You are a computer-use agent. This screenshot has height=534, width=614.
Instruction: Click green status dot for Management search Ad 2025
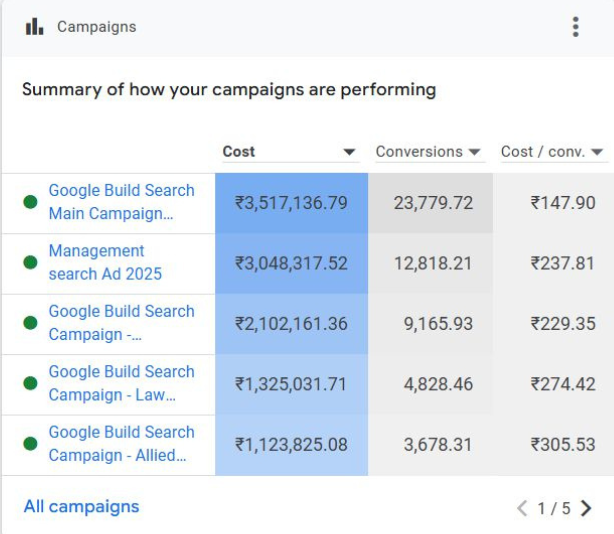(x=30, y=263)
